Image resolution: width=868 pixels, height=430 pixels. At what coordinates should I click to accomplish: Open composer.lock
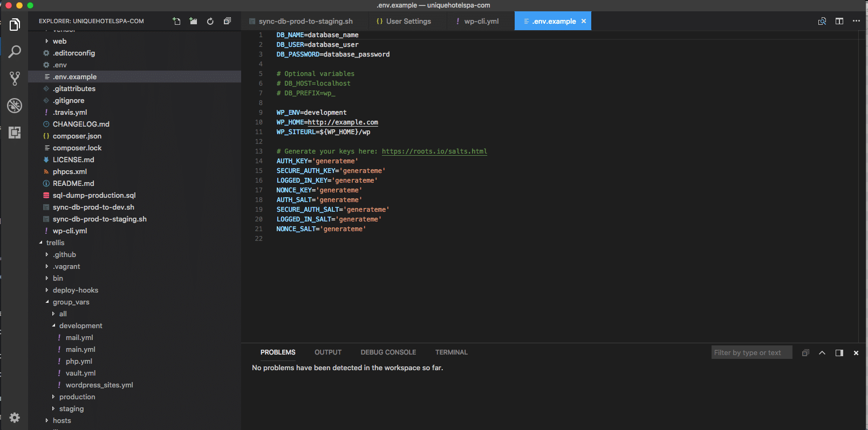click(x=135, y=148)
